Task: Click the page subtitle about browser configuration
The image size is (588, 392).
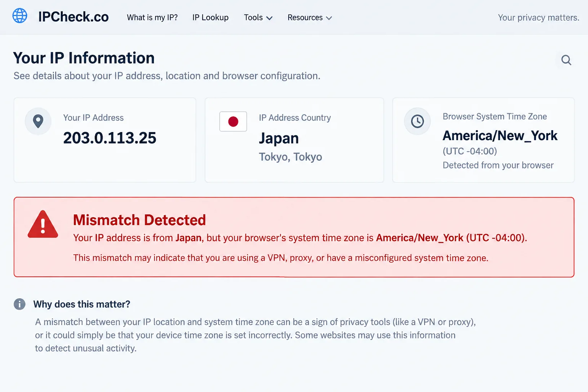Action: click(167, 76)
